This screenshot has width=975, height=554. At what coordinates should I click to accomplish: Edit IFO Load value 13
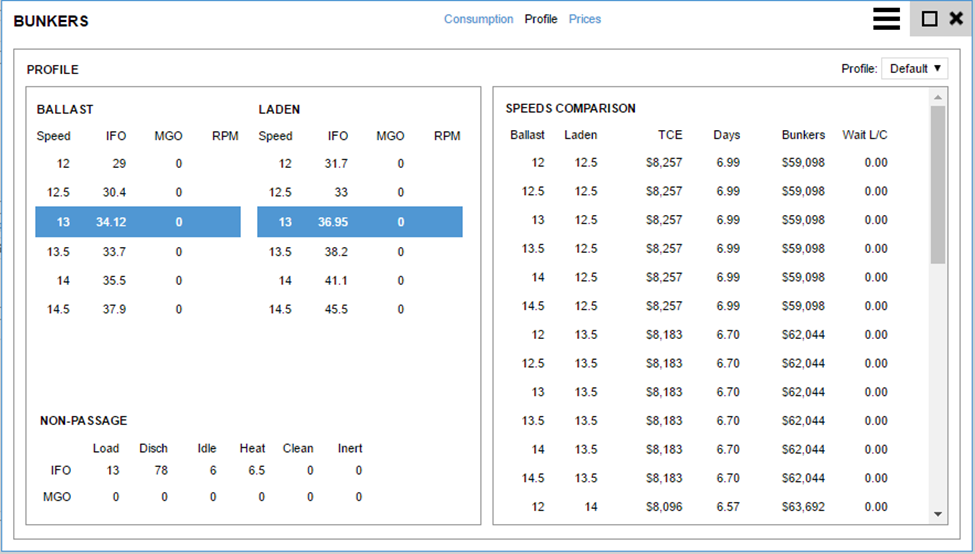[112, 470]
